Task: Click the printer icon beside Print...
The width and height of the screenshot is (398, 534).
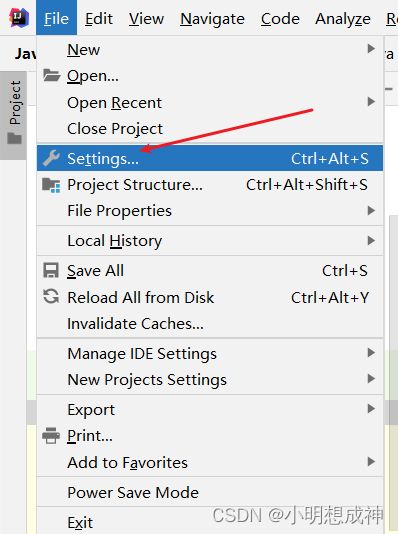Action: pos(51,436)
